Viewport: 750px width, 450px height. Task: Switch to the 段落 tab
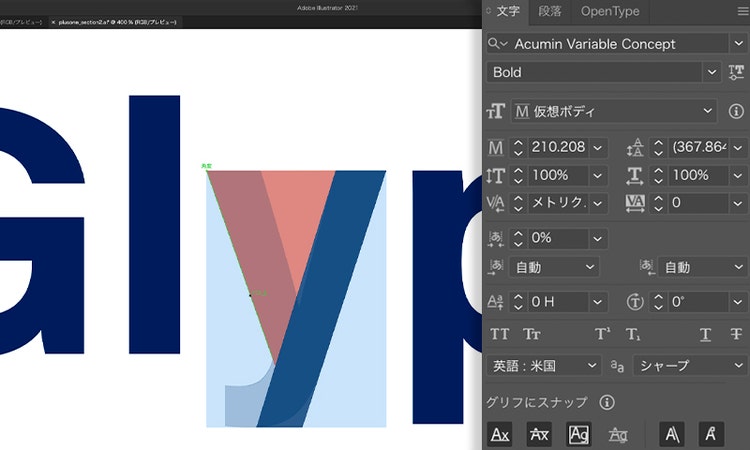tap(550, 11)
